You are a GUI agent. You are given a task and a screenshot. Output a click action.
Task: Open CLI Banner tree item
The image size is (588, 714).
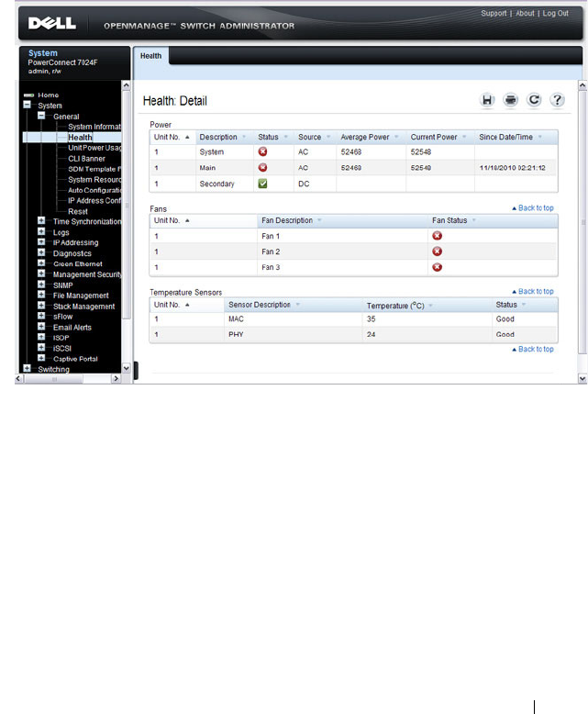tap(86, 159)
